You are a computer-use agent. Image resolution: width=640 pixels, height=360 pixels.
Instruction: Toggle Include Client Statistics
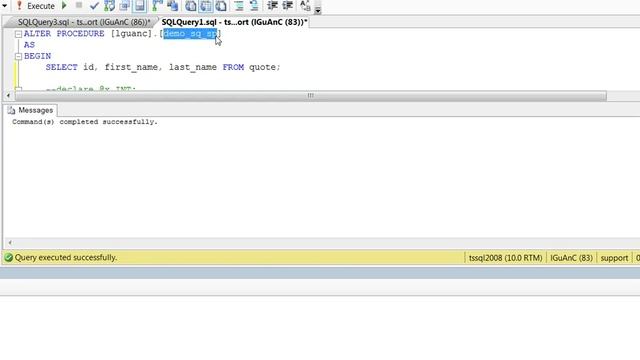coord(173,6)
